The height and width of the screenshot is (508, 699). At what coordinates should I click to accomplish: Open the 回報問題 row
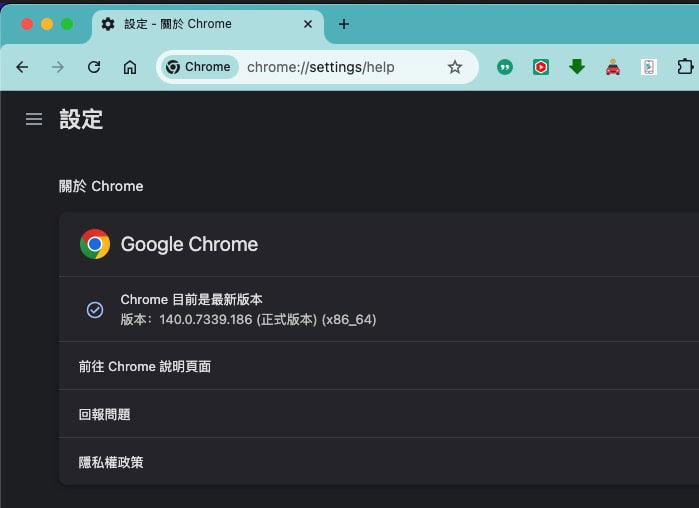coord(379,414)
